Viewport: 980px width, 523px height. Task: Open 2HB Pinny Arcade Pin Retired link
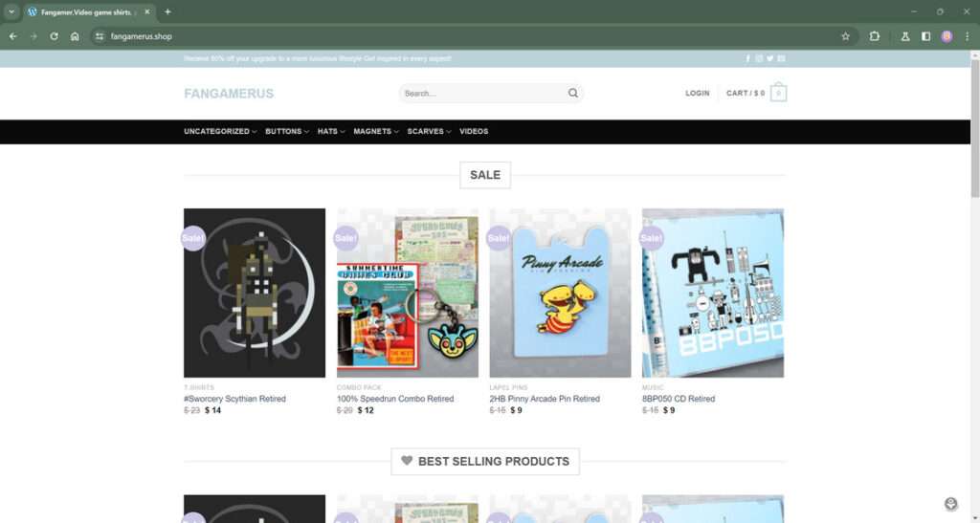click(x=545, y=398)
